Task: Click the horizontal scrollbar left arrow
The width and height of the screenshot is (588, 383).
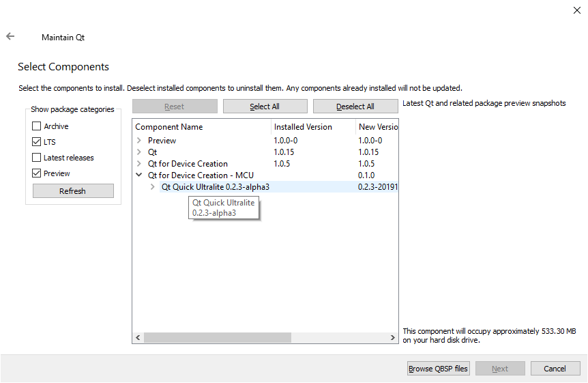Action: pos(138,337)
